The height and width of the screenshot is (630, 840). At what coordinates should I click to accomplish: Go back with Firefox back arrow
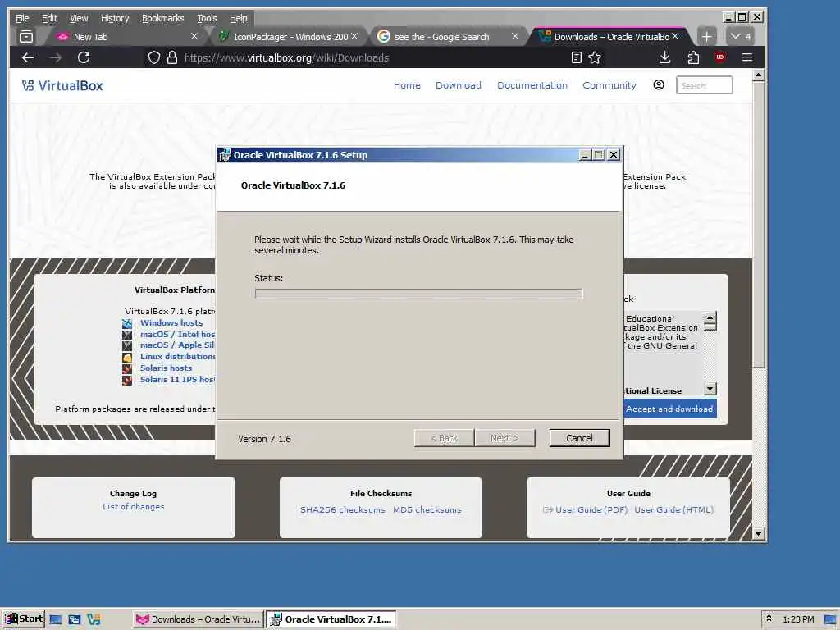(x=28, y=57)
